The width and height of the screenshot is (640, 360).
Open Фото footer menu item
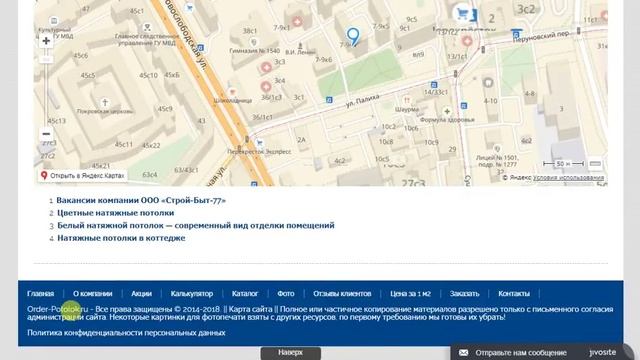[x=286, y=293]
